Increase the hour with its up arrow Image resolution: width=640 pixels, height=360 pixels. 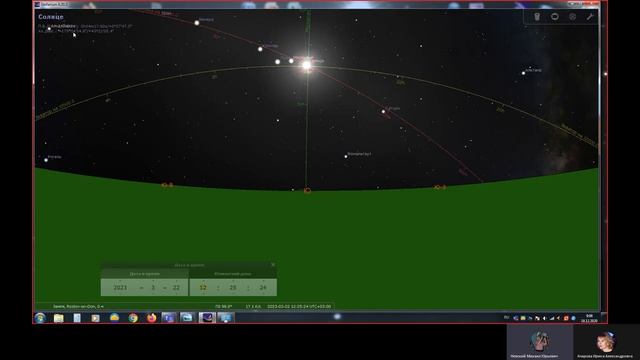(203, 281)
